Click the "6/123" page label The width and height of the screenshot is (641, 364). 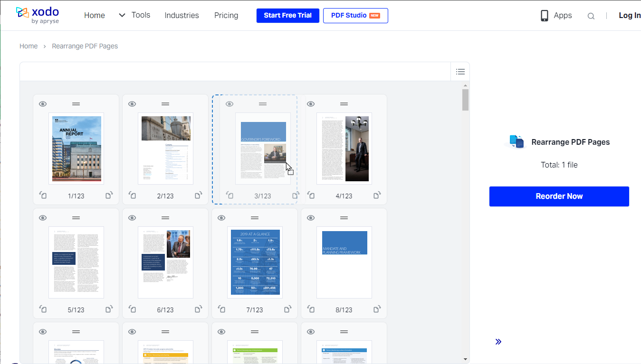165,310
